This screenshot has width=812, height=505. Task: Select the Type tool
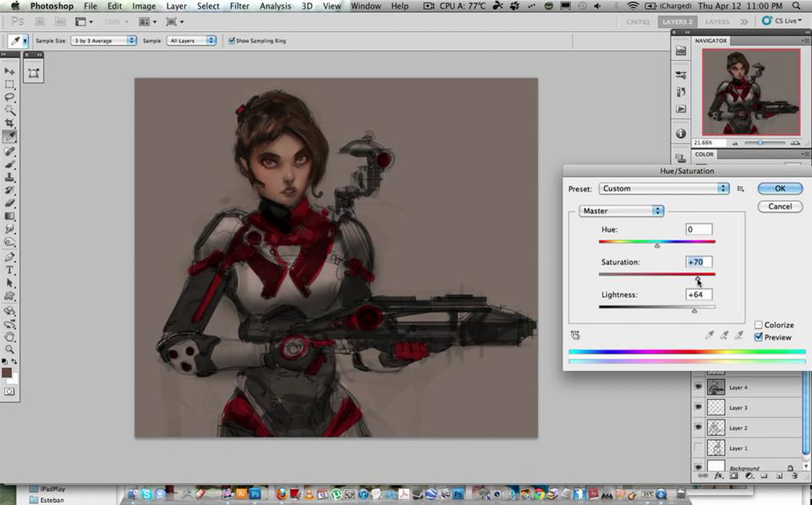pyautogui.click(x=9, y=270)
